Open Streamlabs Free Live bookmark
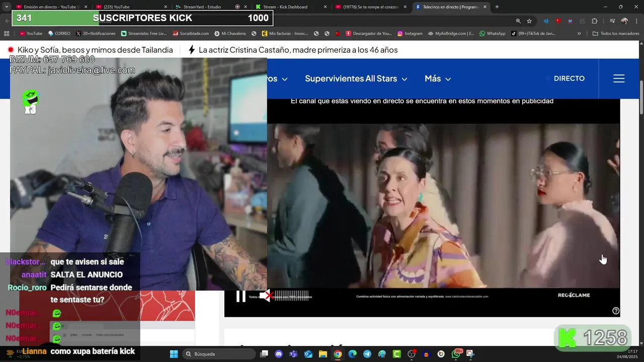 pyautogui.click(x=144, y=34)
